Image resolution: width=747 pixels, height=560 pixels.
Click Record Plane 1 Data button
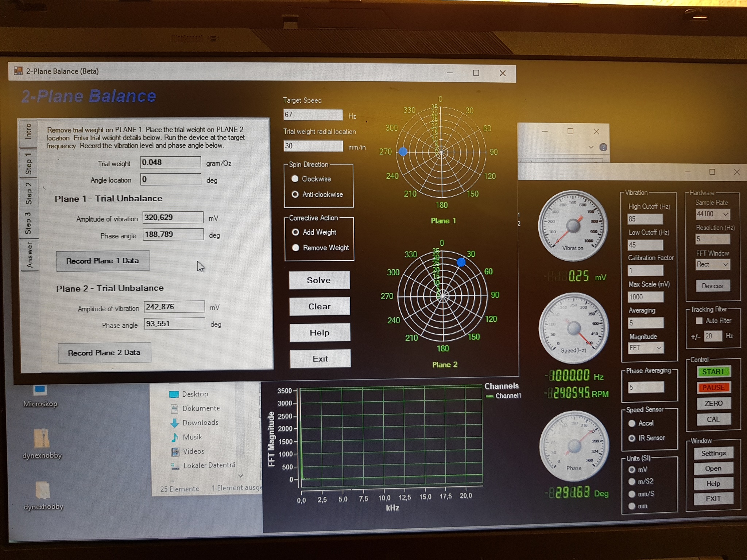tap(103, 261)
